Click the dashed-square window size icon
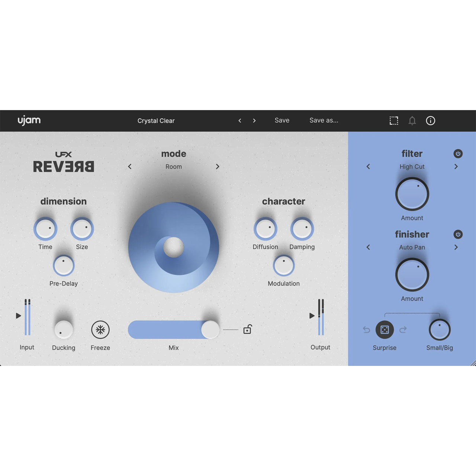This screenshot has height=476, width=476. [x=394, y=120]
